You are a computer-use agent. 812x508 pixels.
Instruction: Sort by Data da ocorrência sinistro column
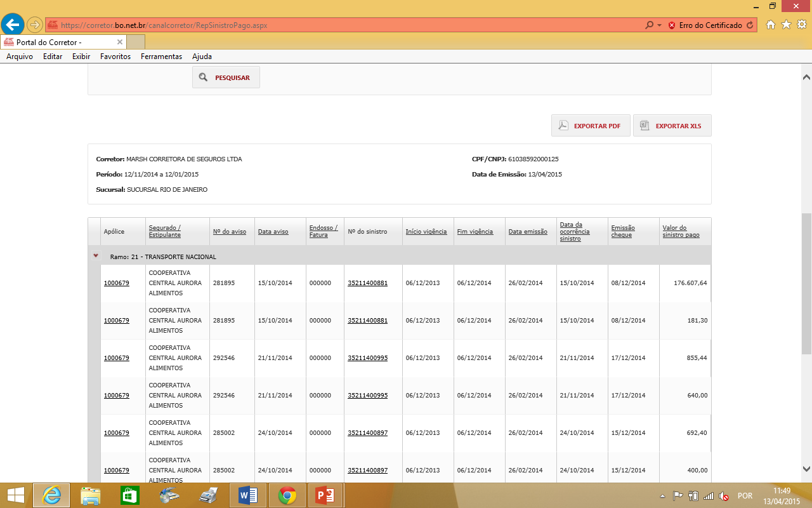coord(575,231)
